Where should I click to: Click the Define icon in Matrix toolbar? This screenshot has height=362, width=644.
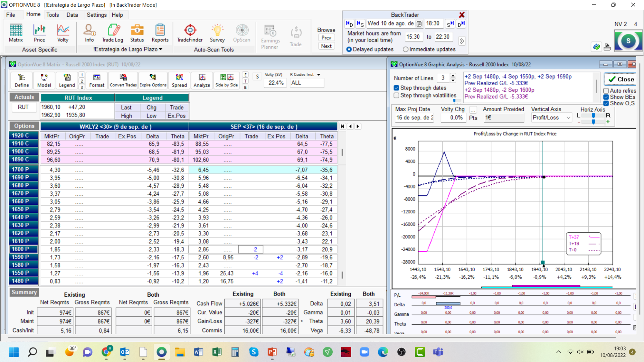click(22, 80)
